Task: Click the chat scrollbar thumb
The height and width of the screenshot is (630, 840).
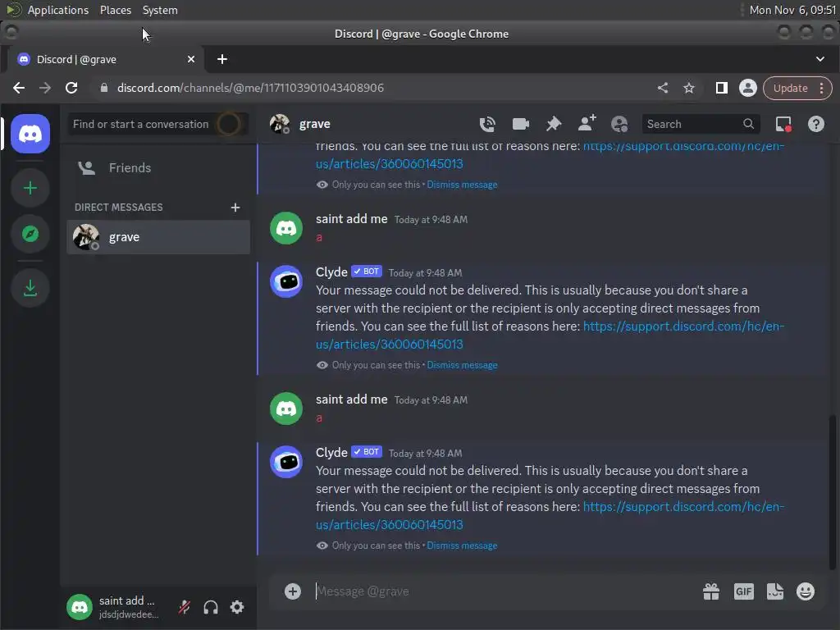Action: 832,492
